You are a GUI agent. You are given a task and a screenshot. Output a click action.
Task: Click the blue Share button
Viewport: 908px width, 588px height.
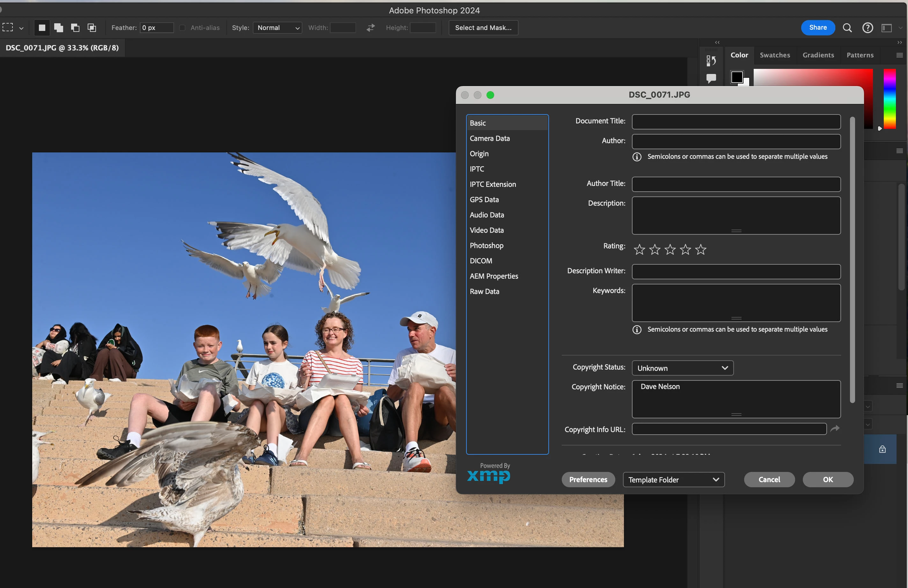pyautogui.click(x=817, y=27)
